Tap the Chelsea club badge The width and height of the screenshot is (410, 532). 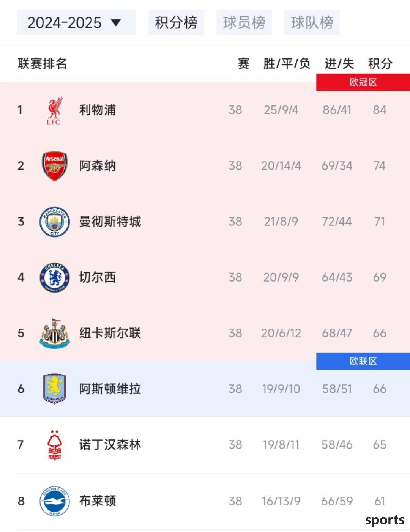click(x=55, y=277)
